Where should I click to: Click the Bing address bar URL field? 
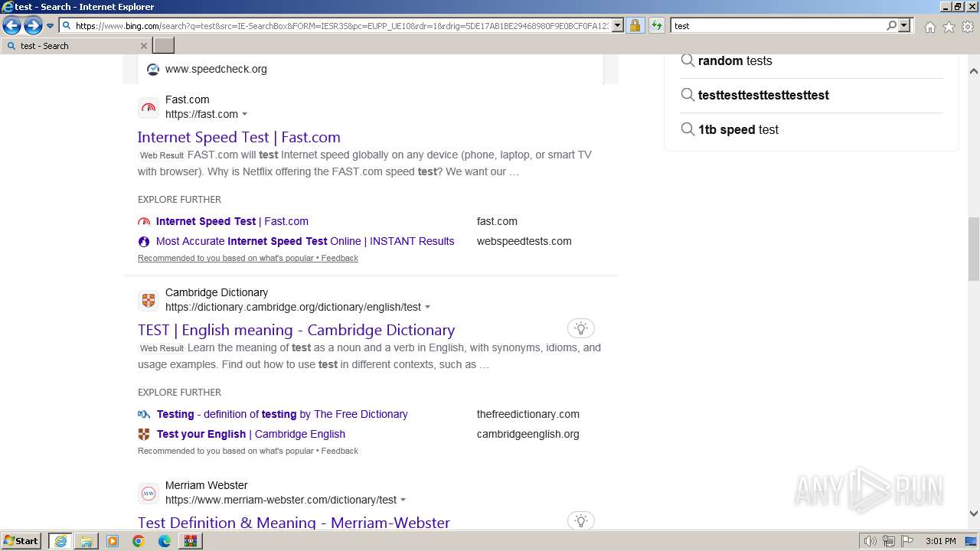(x=341, y=26)
